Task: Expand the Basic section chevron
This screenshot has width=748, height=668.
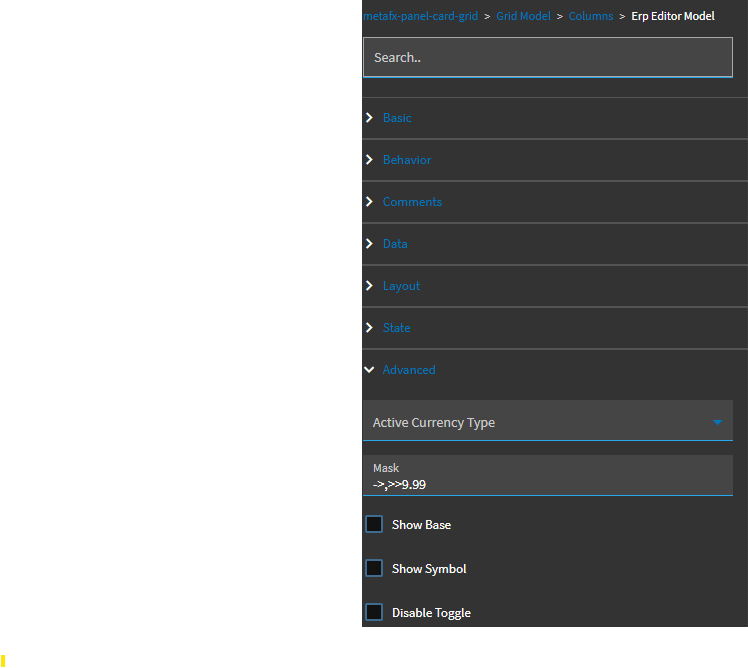Action: click(369, 118)
